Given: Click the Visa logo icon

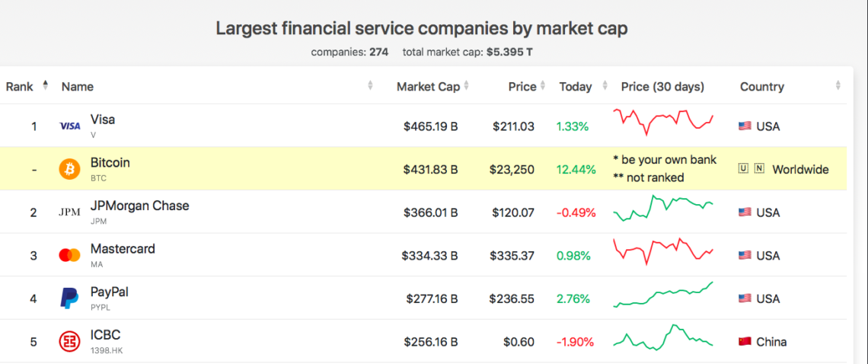Looking at the screenshot, I should pyautogui.click(x=69, y=126).
